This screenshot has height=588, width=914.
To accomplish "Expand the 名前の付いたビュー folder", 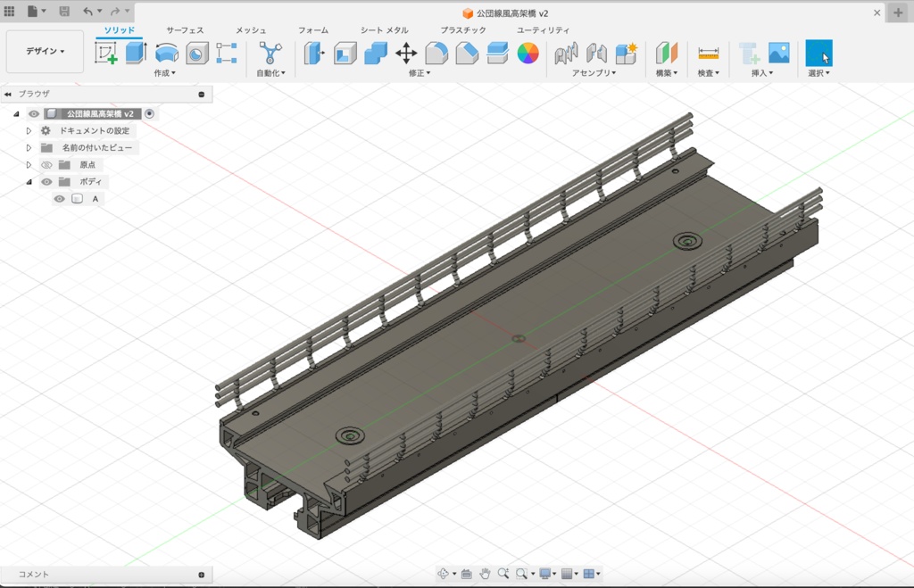I will point(27,147).
